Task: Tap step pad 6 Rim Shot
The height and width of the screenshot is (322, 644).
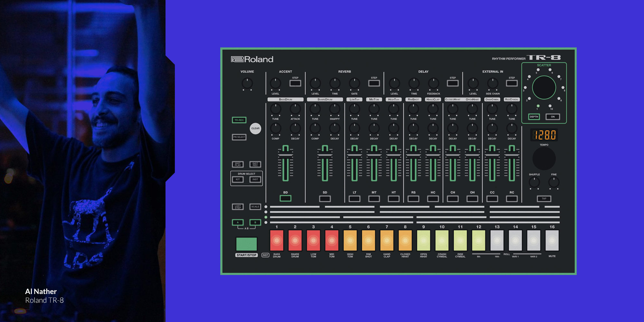Action: point(368,240)
